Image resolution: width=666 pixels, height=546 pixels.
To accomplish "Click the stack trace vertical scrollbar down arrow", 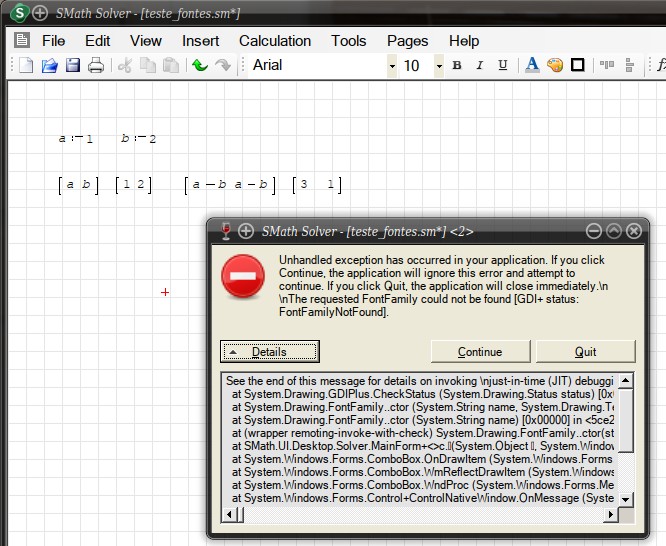I will [x=625, y=499].
